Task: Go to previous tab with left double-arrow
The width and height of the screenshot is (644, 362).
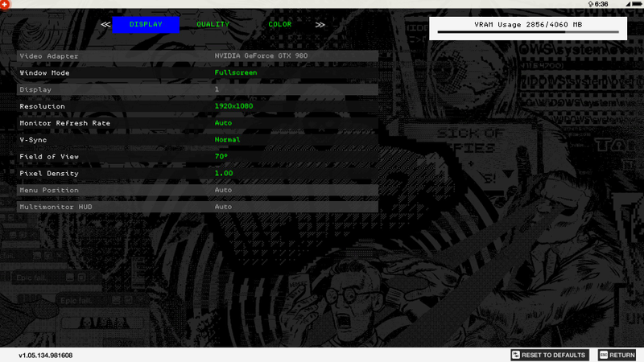Action: (x=105, y=24)
